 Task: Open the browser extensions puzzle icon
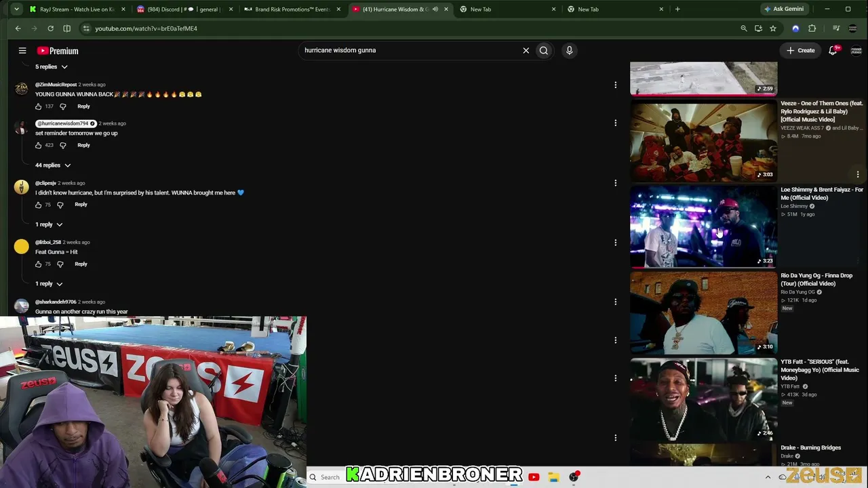point(812,28)
